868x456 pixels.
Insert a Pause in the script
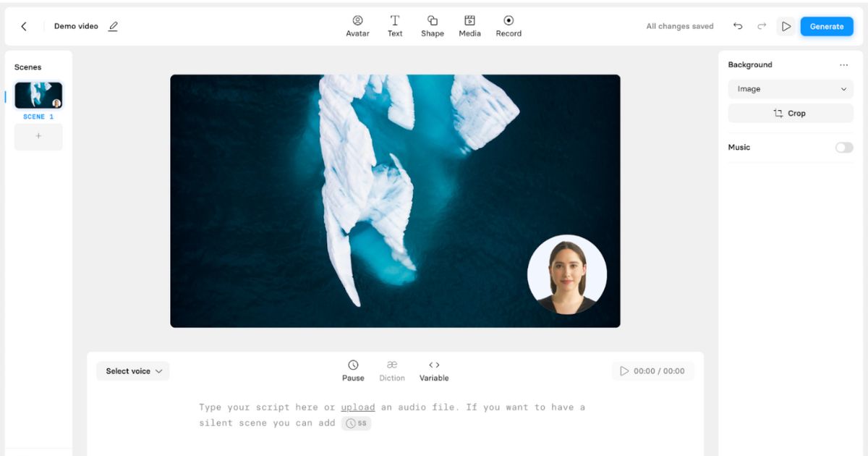353,370
